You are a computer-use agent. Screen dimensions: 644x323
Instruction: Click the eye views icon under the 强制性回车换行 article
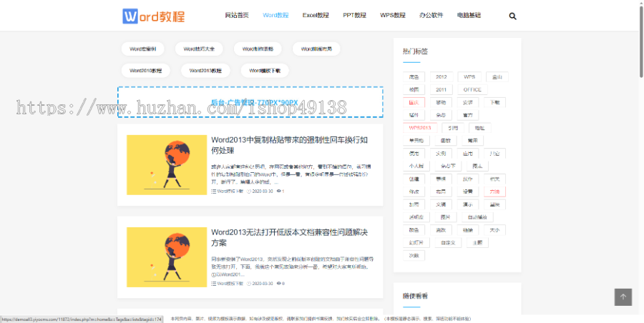click(279, 192)
